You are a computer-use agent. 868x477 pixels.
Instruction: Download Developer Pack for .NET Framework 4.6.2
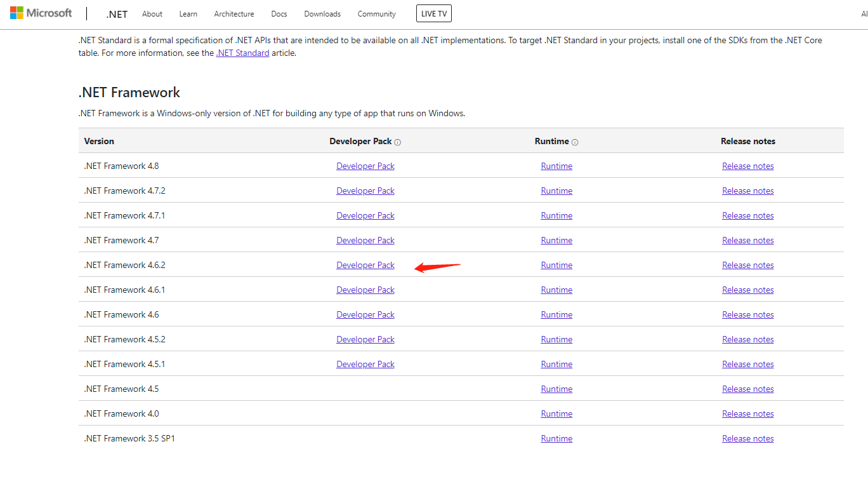(x=365, y=265)
